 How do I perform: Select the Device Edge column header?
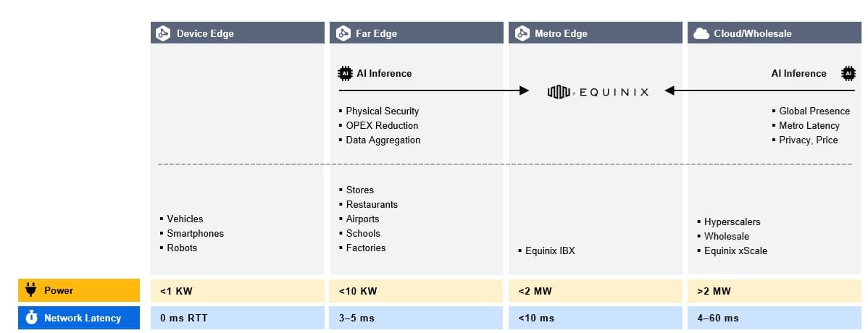tap(237, 33)
